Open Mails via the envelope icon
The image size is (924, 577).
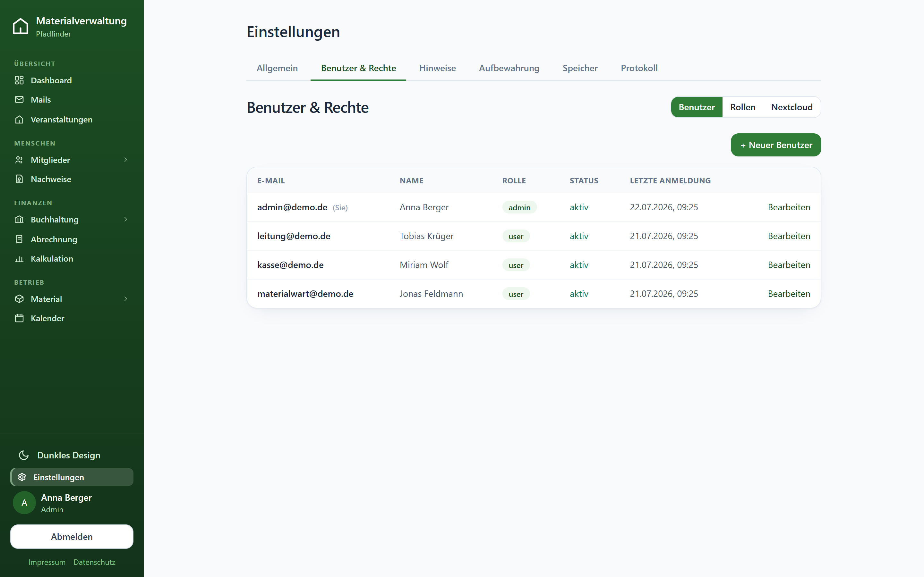pos(19,100)
